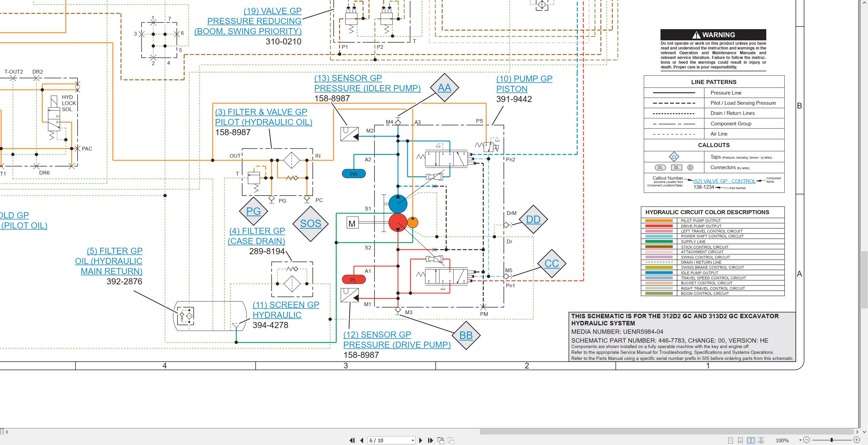Image resolution: width=868 pixels, height=445 pixels.
Task: Click the zoom slider handle
Action: pos(831,440)
